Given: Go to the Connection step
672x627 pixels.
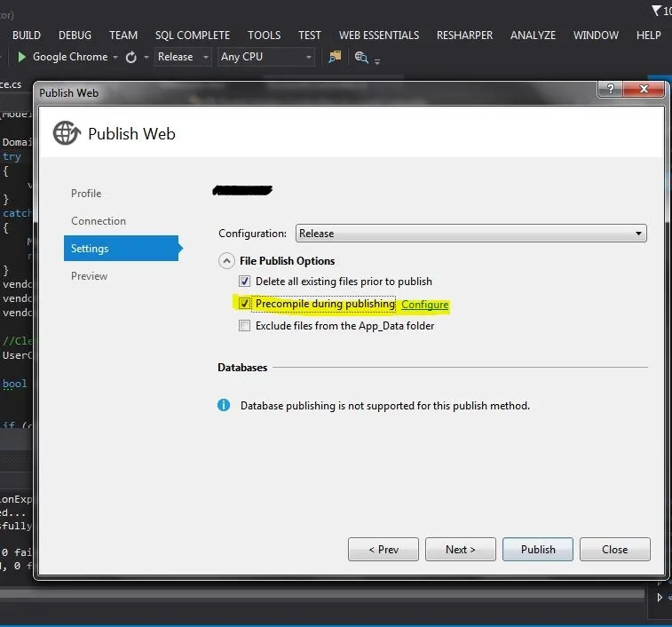Looking at the screenshot, I should tap(99, 221).
